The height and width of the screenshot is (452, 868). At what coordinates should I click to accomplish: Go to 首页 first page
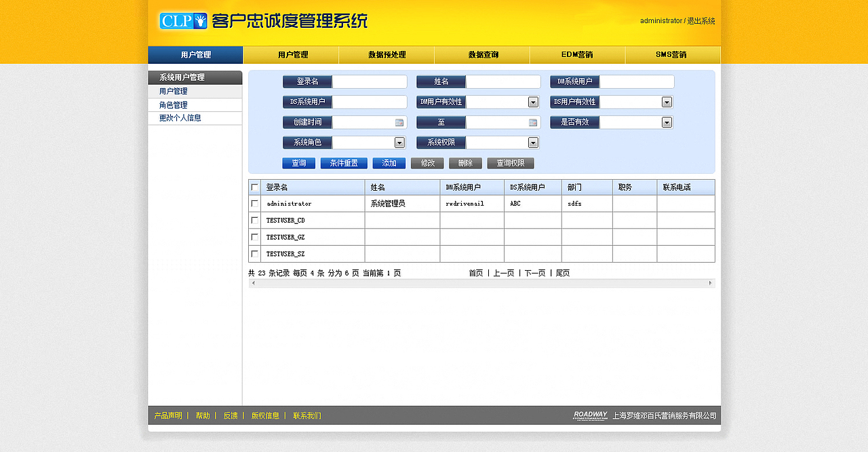pos(476,274)
